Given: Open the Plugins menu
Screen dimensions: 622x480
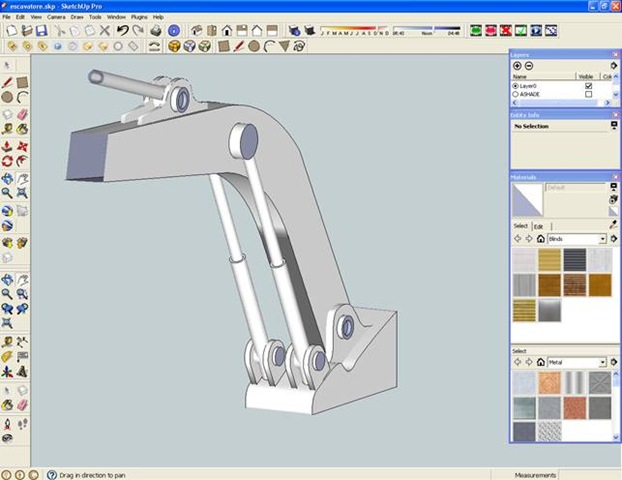Looking at the screenshot, I should (139, 17).
